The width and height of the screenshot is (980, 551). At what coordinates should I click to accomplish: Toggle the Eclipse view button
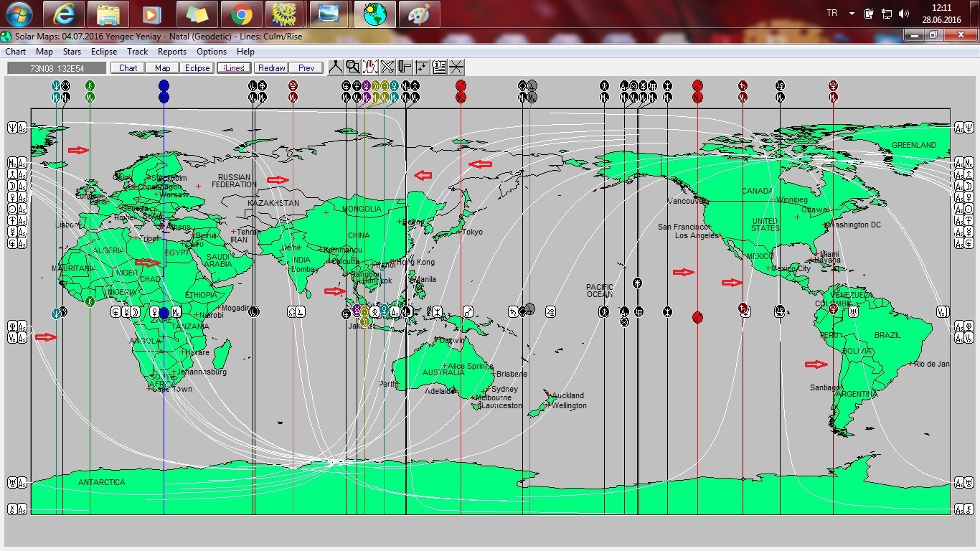click(197, 68)
